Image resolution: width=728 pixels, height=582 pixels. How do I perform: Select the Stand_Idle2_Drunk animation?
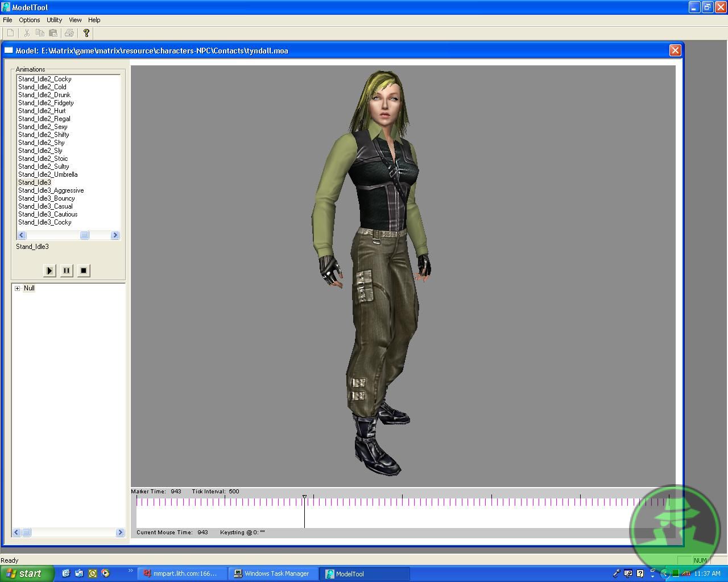(44, 95)
